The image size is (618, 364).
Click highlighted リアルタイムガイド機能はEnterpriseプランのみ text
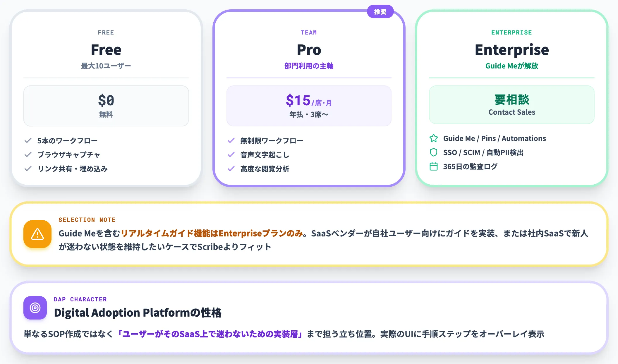coord(212,233)
